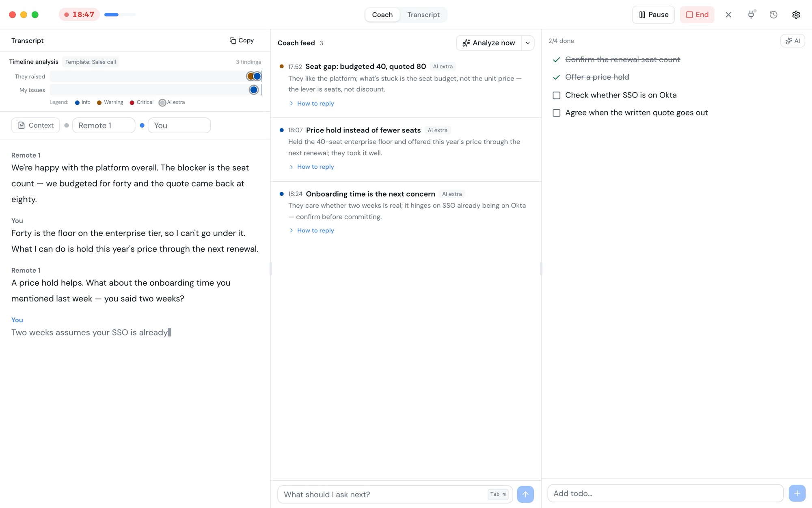Click the 17:52 timestamp in coach feed

[295, 67]
